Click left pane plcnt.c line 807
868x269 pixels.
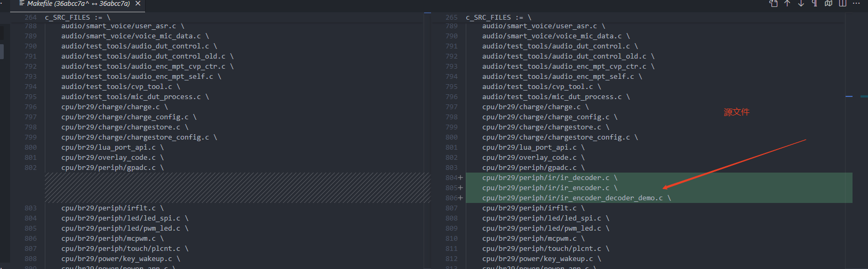(125, 249)
